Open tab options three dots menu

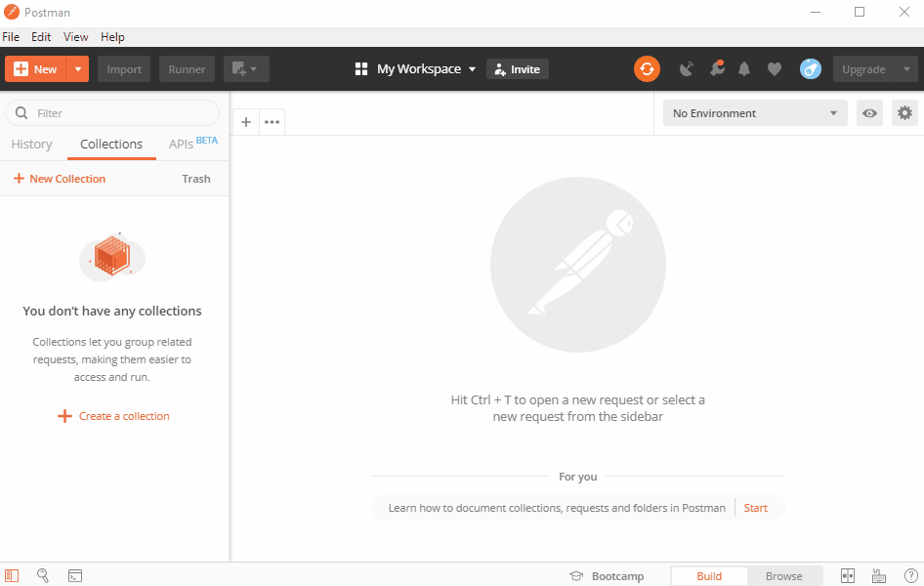(x=272, y=122)
